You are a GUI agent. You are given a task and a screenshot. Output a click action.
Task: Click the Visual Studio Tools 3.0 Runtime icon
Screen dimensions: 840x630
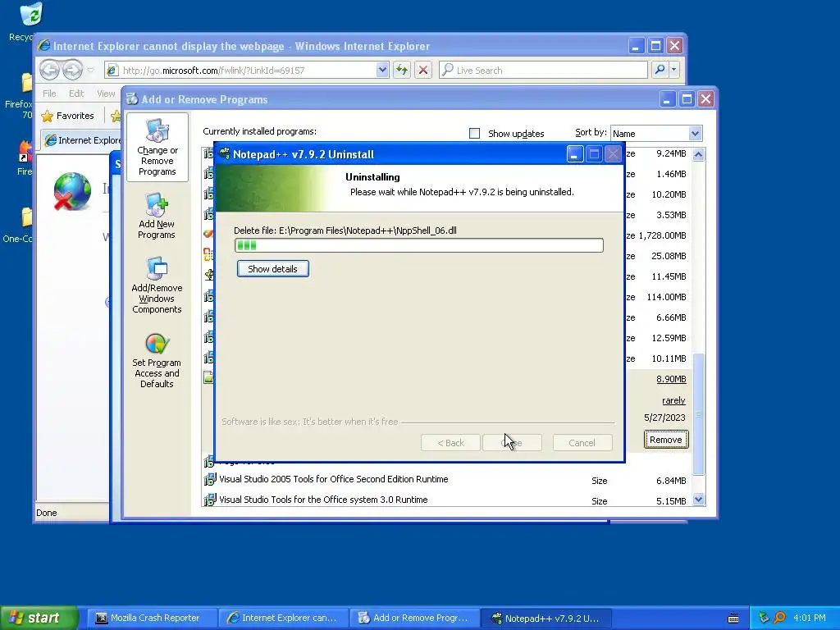click(209, 500)
